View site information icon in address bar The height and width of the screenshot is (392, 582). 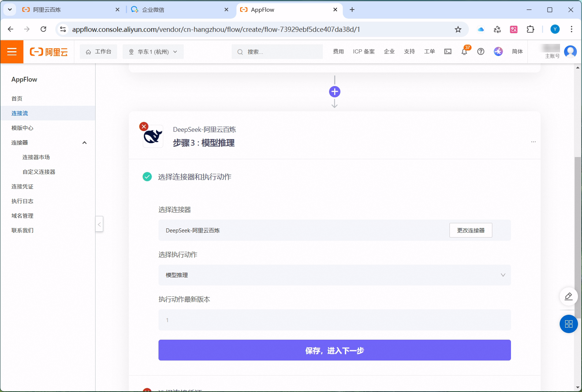click(x=63, y=29)
